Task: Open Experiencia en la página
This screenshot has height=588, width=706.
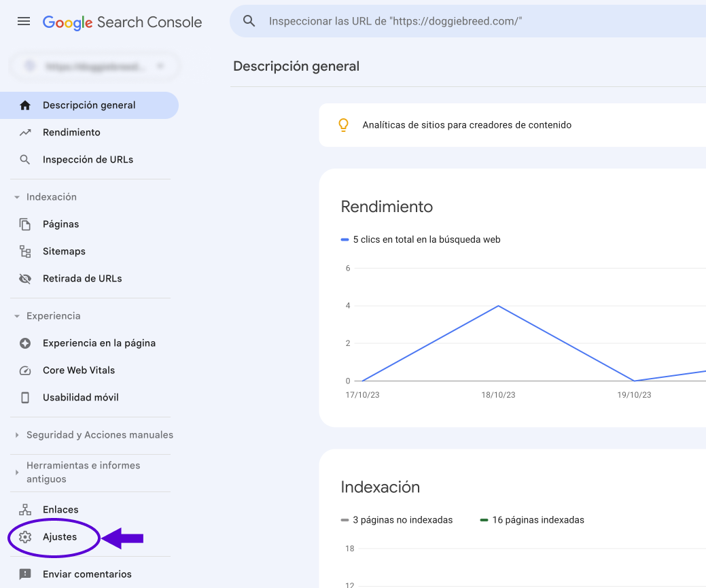Action: click(x=99, y=343)
